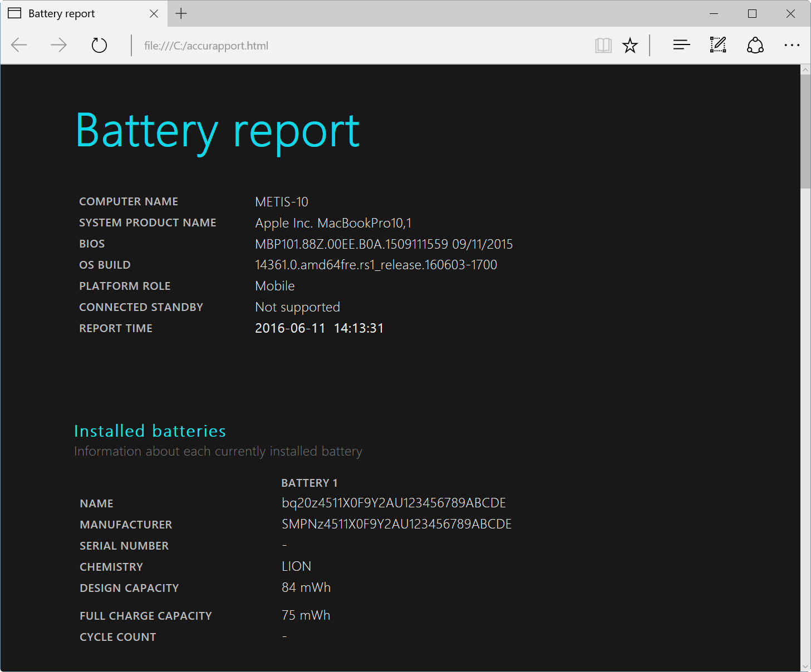Refresh the battery report page
The height and width of the screenshot is (672, 811).
(99, 45)
